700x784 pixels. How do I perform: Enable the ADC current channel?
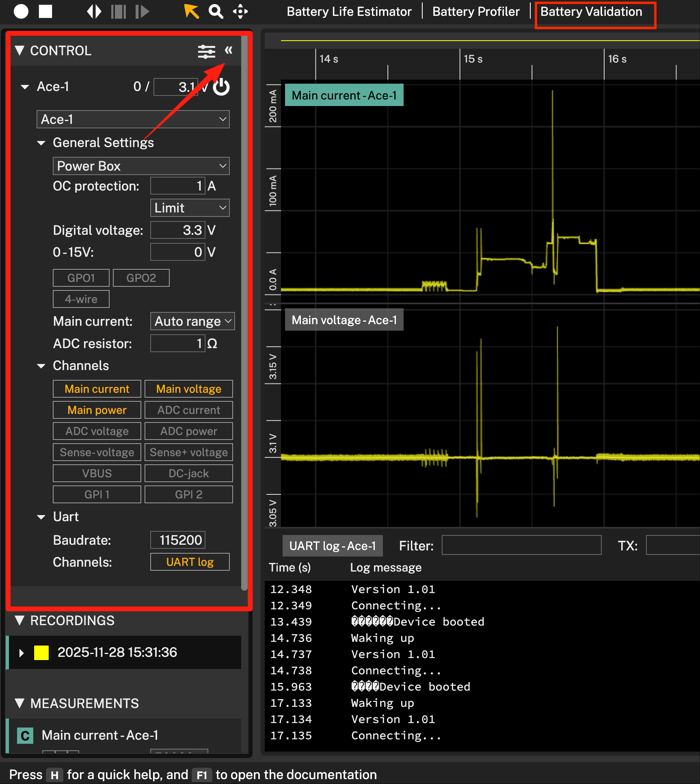coord(189,410)
